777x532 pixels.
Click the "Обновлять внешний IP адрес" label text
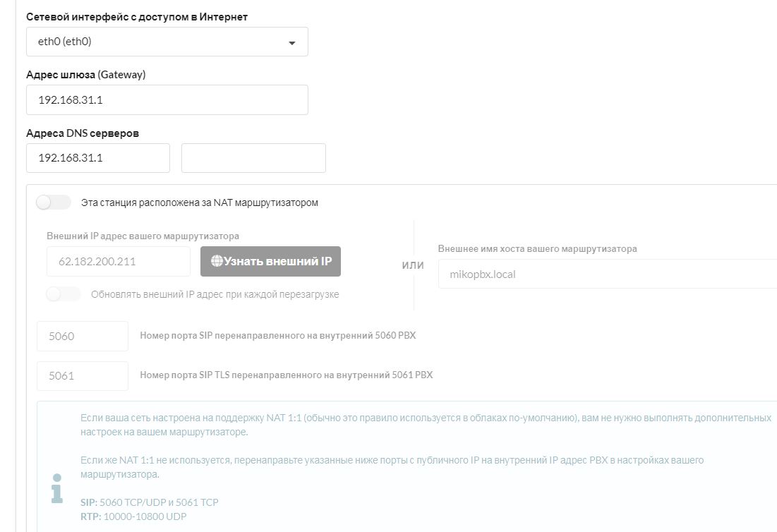click(x=215, y=294)
